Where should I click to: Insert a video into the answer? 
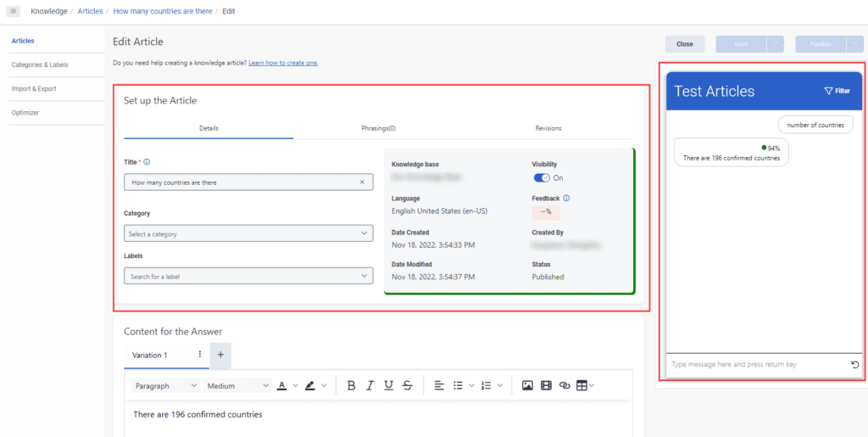click(546, 385)
